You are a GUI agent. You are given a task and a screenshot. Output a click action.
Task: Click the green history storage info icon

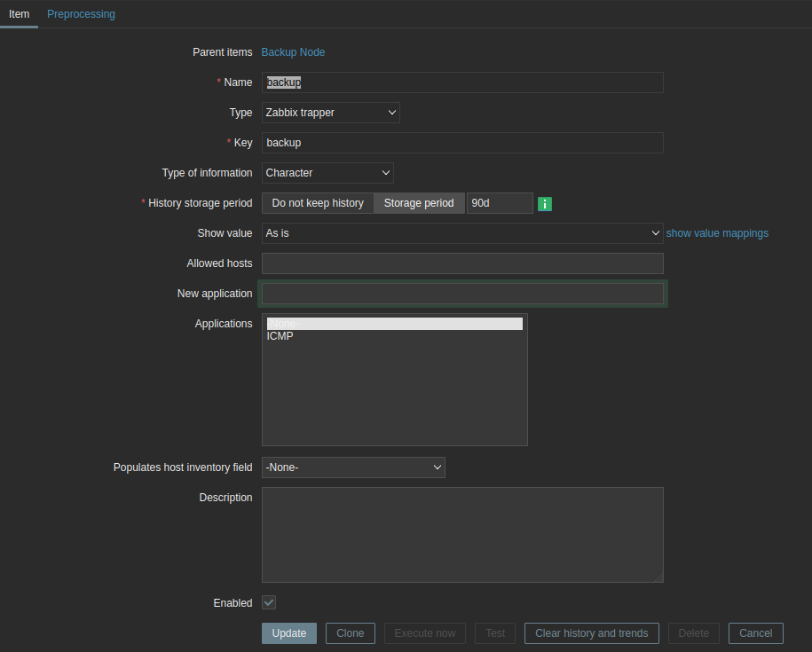545,204
